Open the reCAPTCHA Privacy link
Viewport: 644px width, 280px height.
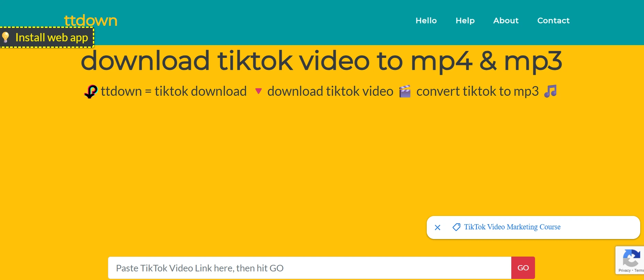[x=624, y=270]
